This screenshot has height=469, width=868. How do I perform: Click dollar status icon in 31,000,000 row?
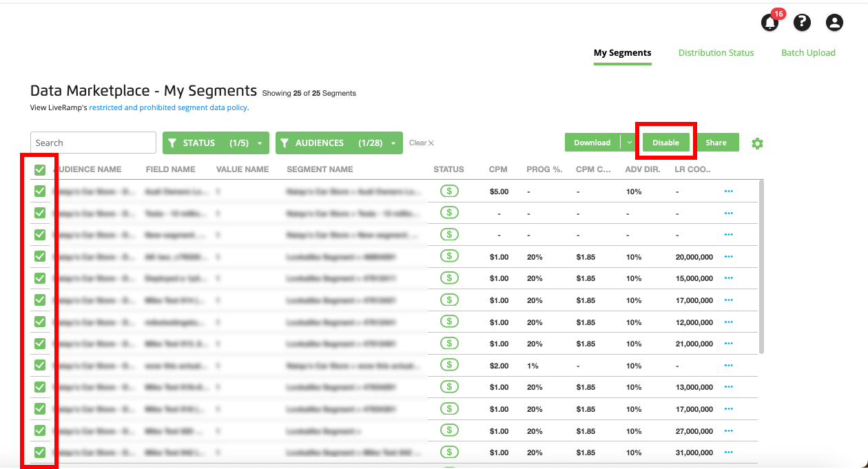[x=449, y=452]
